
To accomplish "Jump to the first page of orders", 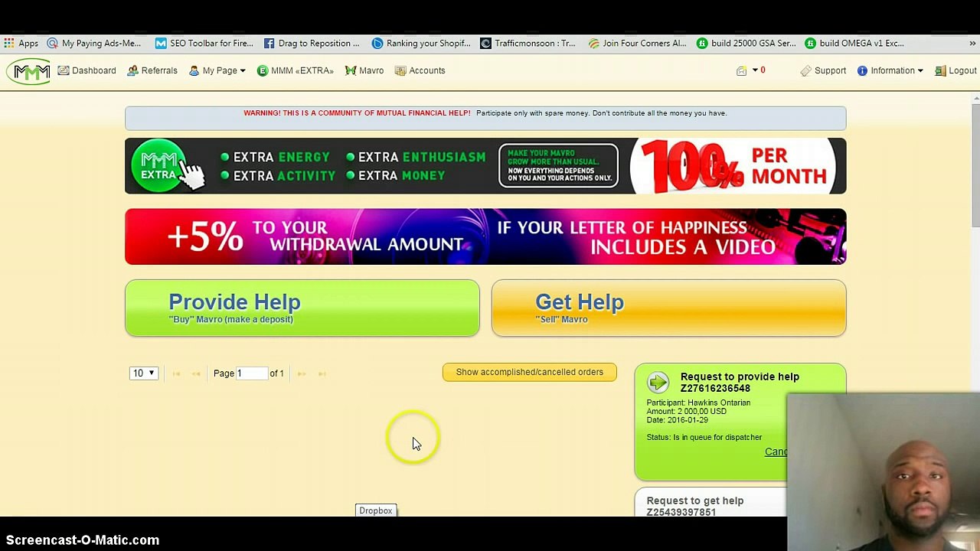I will tap(176, 373).
